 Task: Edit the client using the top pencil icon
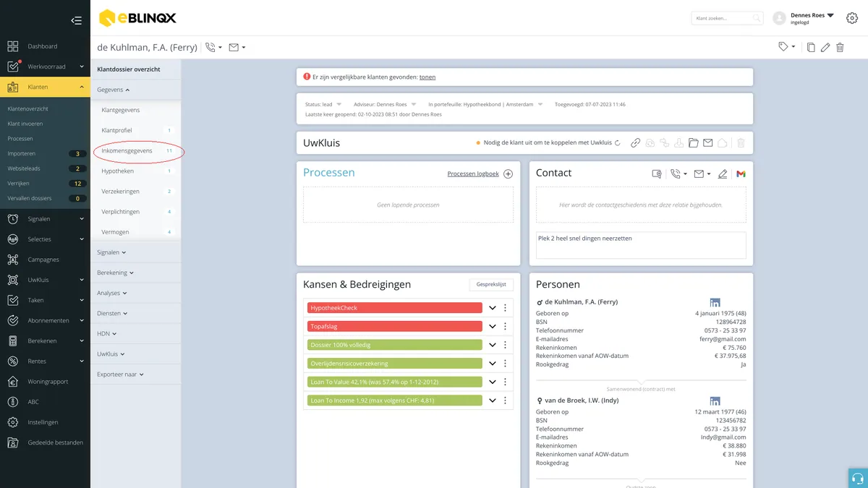tap(825, 48)
